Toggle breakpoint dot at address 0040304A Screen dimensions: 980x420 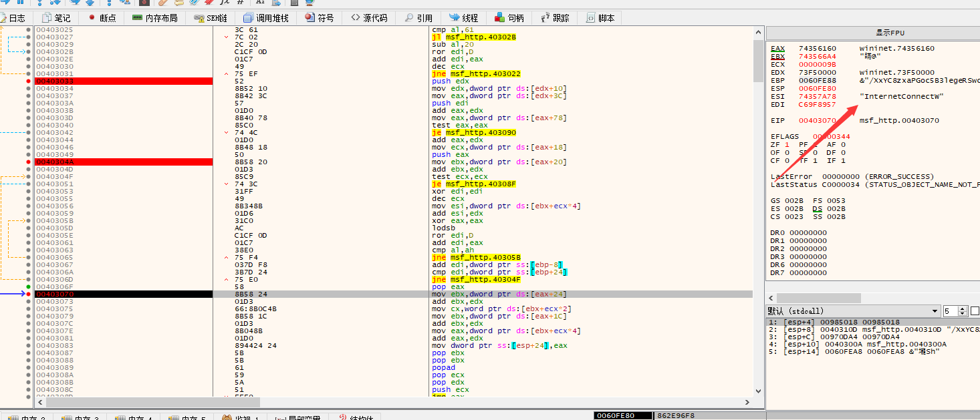click(x=28, y=162)
